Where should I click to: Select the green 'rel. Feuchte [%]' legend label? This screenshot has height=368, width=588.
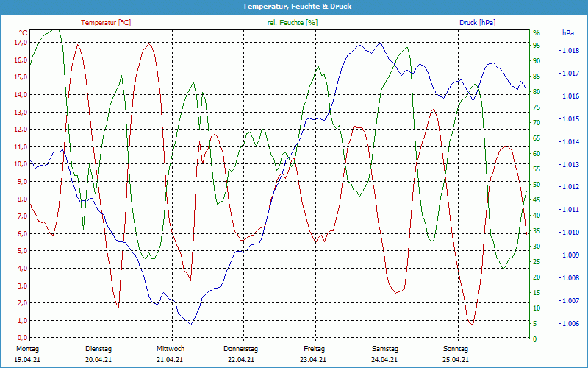293,23
